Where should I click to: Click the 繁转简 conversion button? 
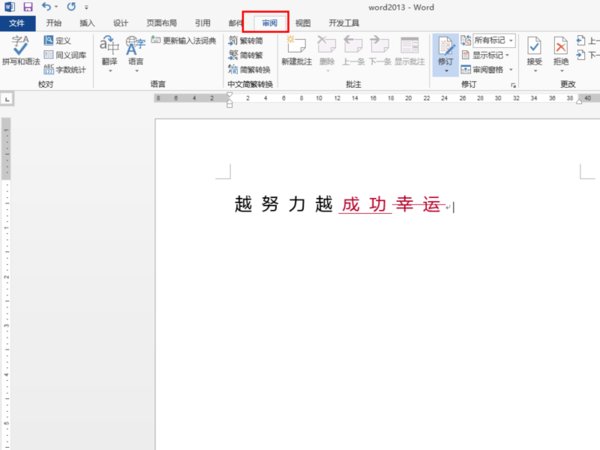tap(246, 41)
